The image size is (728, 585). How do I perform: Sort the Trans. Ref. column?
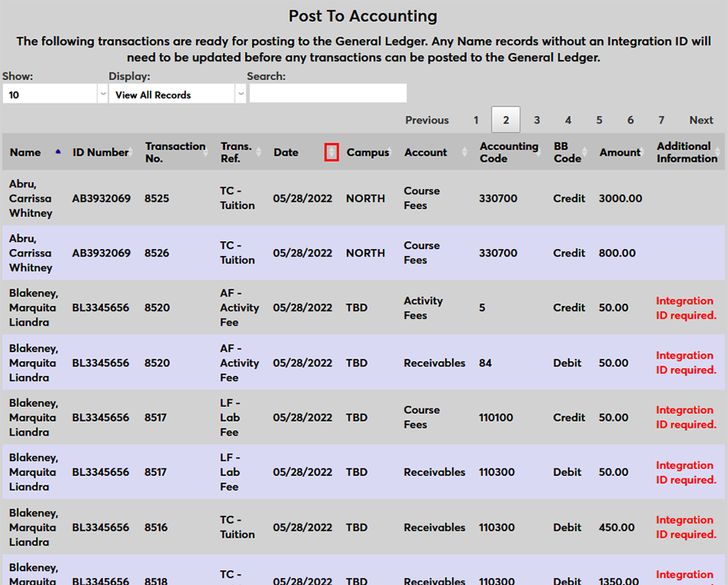pos(258,152)
